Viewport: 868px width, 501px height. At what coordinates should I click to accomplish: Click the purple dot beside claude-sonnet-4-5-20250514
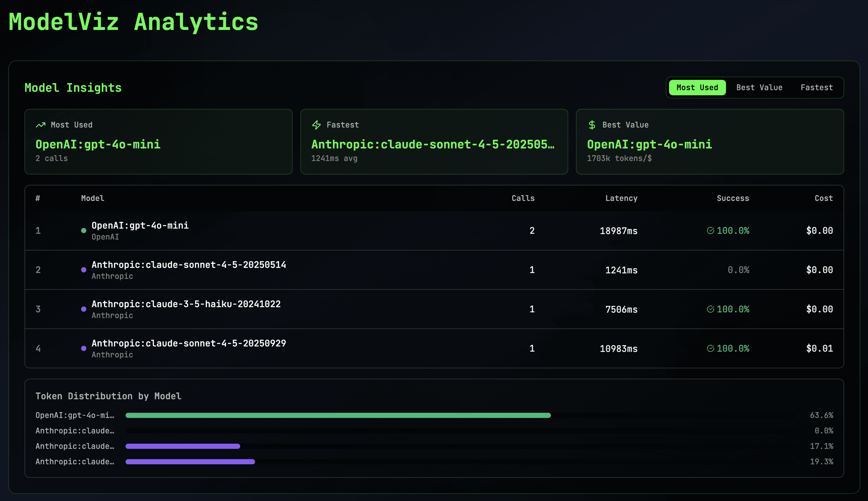point(84,270)
